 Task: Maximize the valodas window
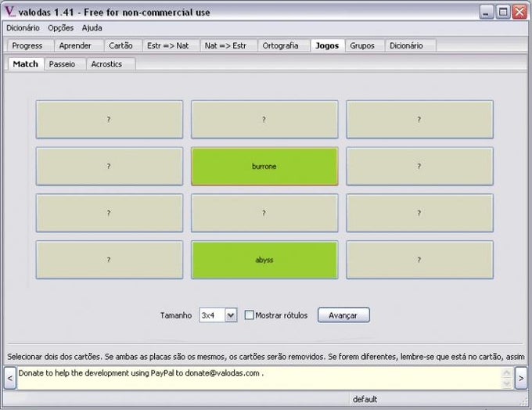(x=503, y=12)
